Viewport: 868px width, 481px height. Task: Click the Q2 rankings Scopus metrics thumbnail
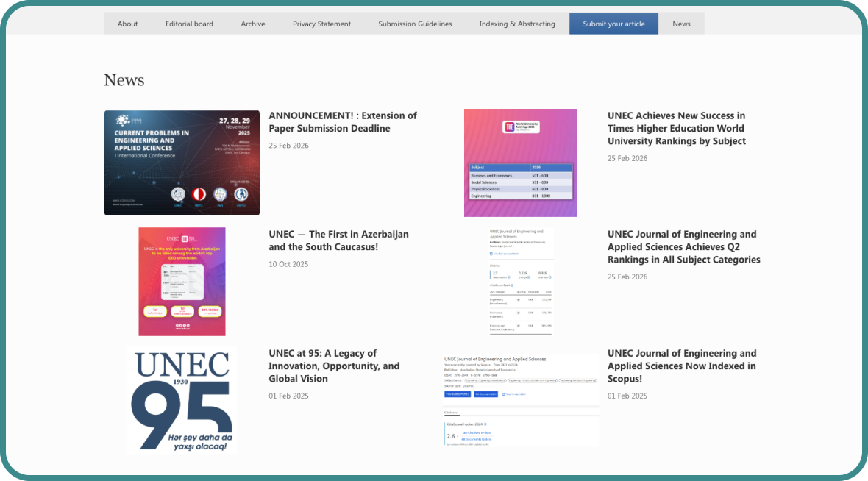click(521, 282)
